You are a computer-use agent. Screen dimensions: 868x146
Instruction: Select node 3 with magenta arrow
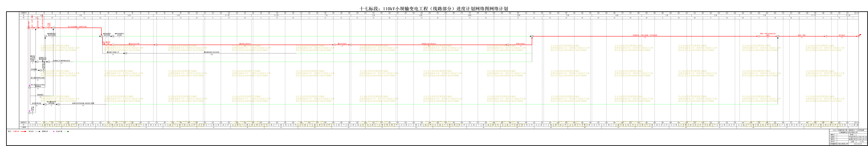[30, 87]
